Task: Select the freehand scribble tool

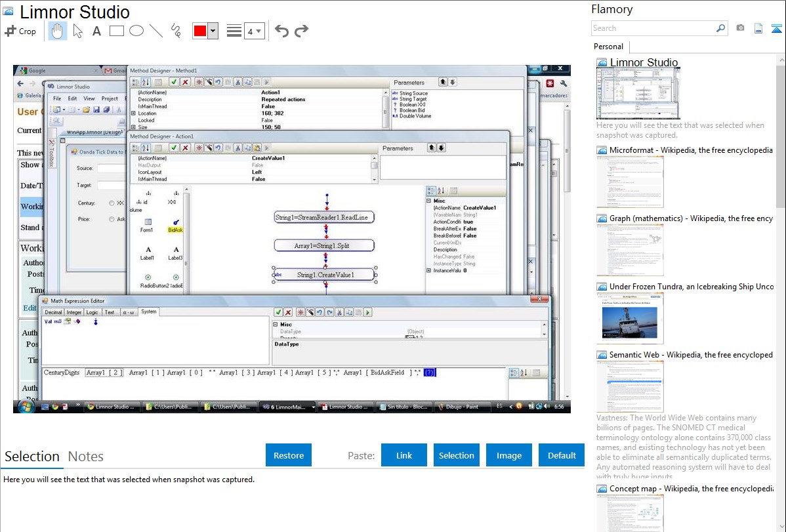Action: 176,31
